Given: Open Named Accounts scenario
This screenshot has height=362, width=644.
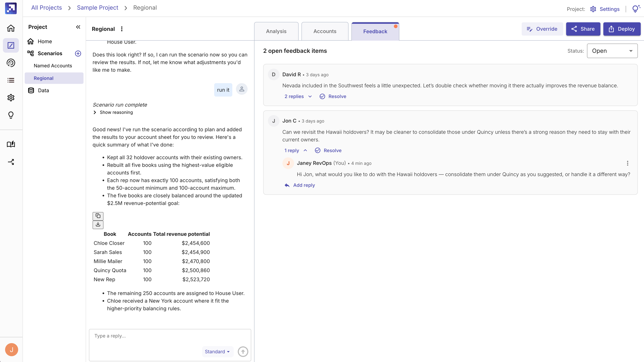Looking at the screenshot, I should coord(53,66).
